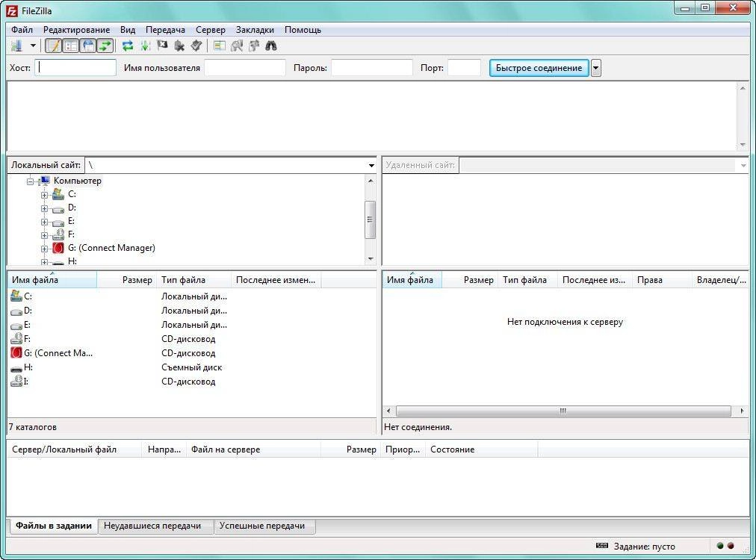
Task: Open the Помощь menu
Action: [303, 30]
